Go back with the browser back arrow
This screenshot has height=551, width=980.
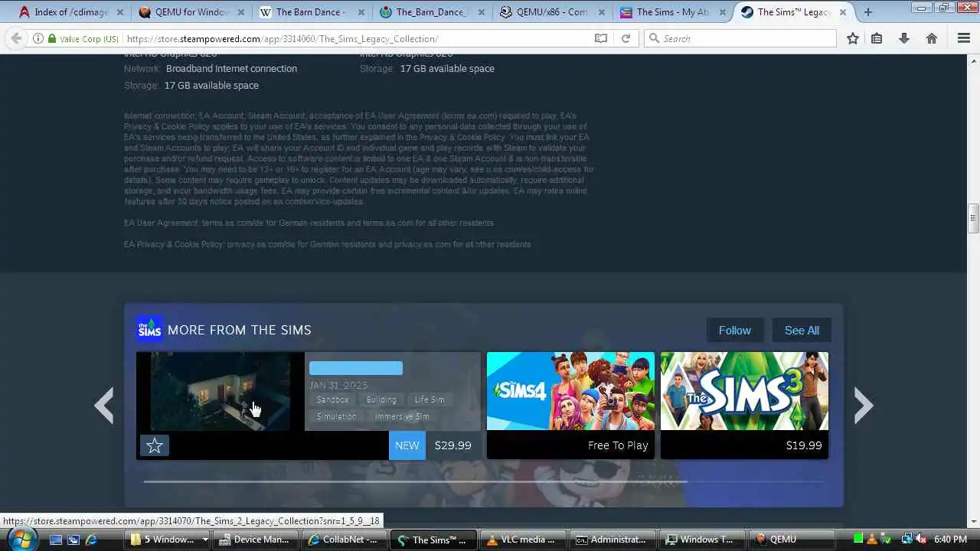(16, 38)
